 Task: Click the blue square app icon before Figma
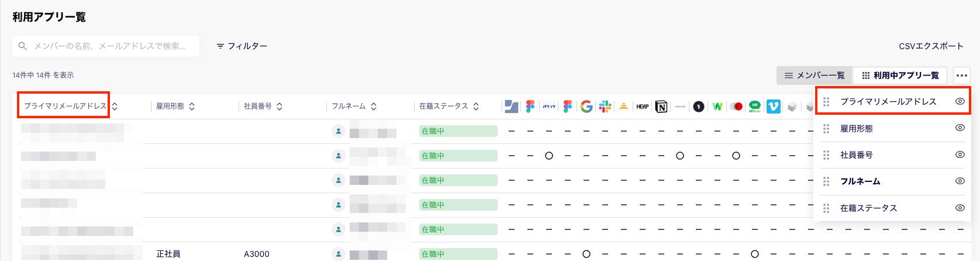511,107
